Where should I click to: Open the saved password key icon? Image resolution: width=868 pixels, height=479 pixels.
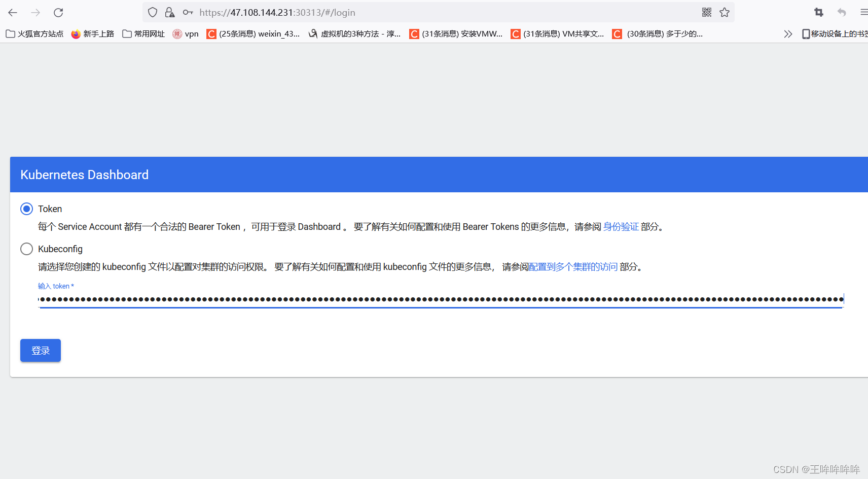click(188, 12)
